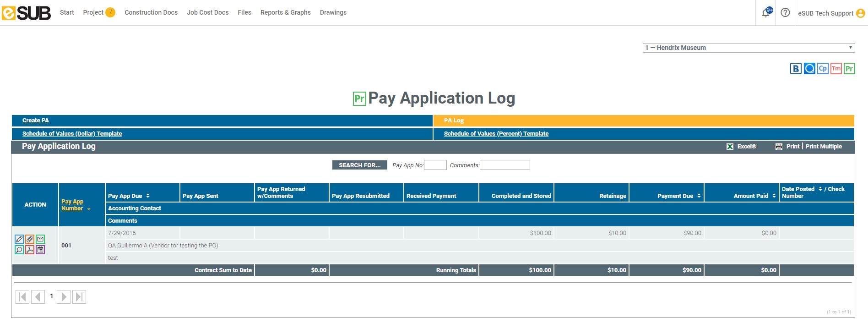Open Schedule of Values (Dollar) Template
868x323 pixels.
[x=72, y=134]
